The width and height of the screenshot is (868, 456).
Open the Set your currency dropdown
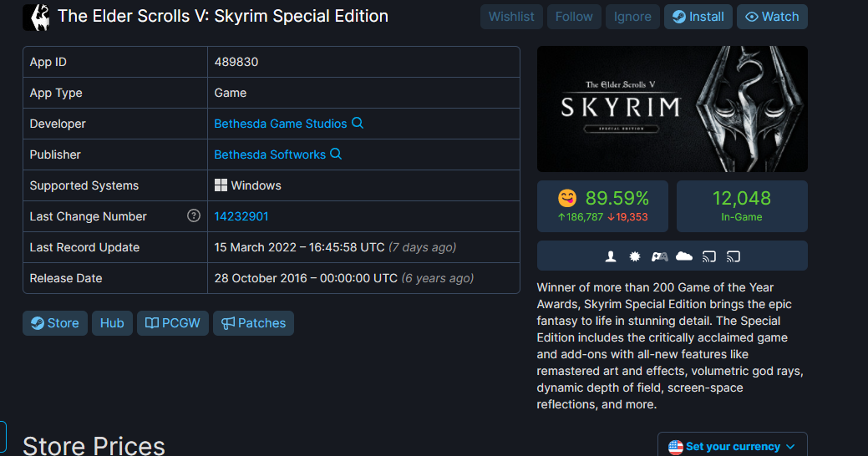pyautogui.click(x=733, y=446)
